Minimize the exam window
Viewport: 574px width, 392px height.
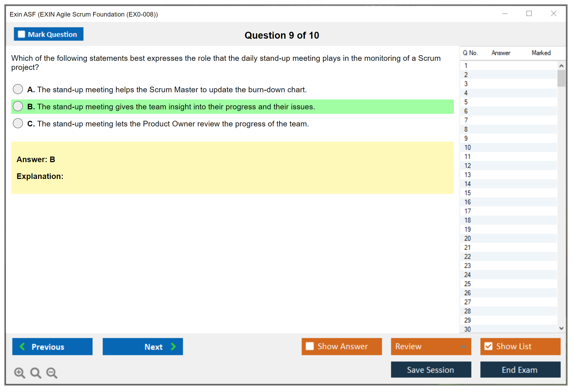coord(505,14)
